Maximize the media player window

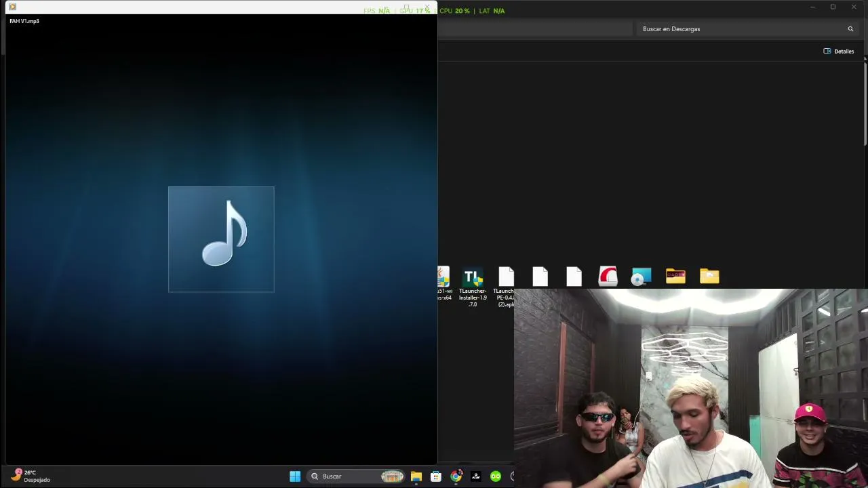point(406,7)
